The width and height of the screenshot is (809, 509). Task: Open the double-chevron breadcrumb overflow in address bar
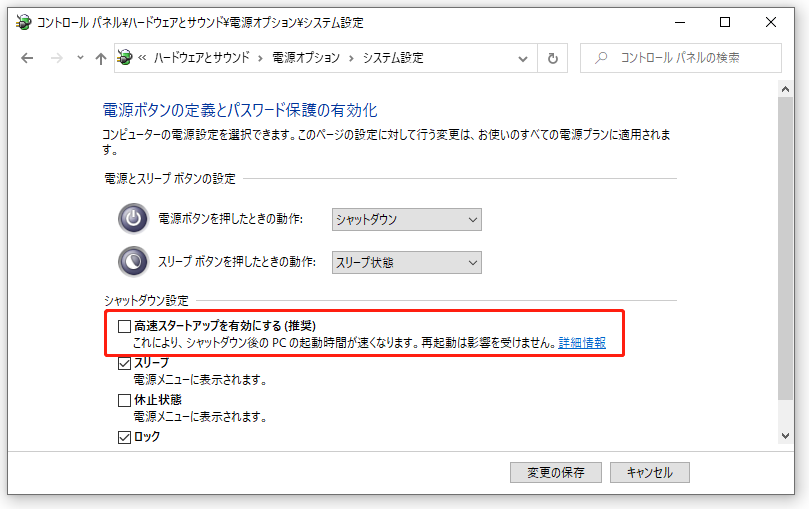click(x=142, y=58)
